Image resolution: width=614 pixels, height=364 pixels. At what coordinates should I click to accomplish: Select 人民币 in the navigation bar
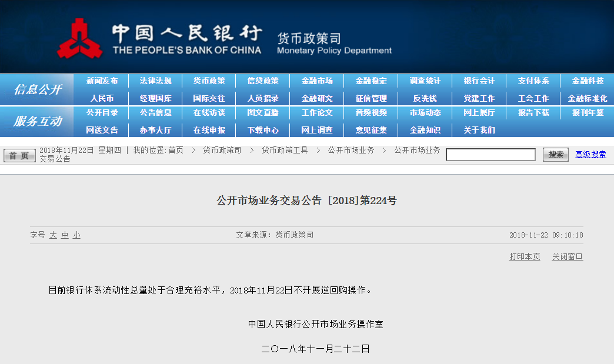(x=102, y=98)
